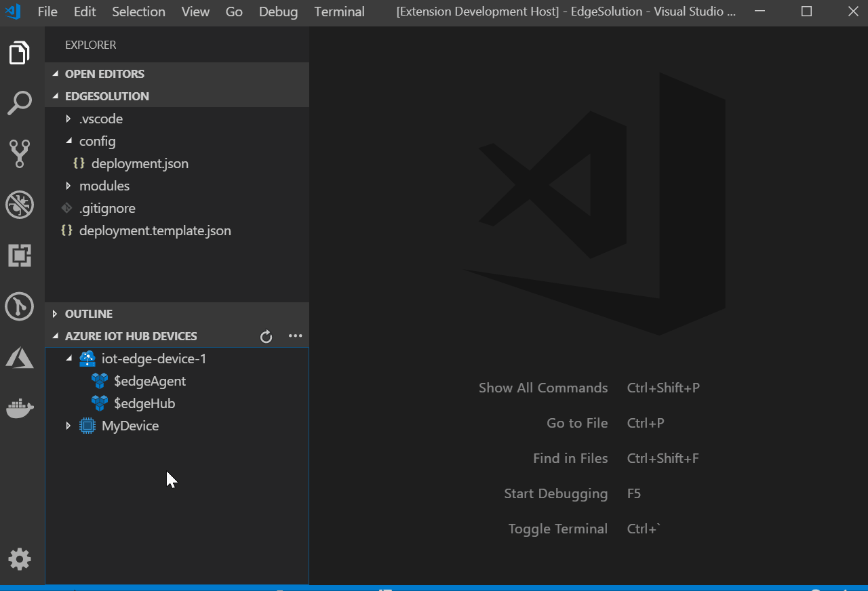Click the MyDevice chip icon

(x=87, y=426)
